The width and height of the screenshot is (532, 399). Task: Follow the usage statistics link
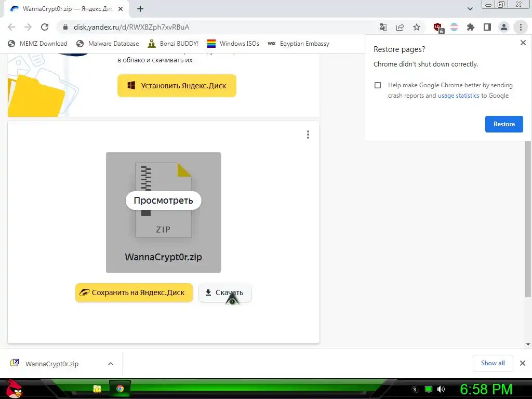tap(458, 96)
